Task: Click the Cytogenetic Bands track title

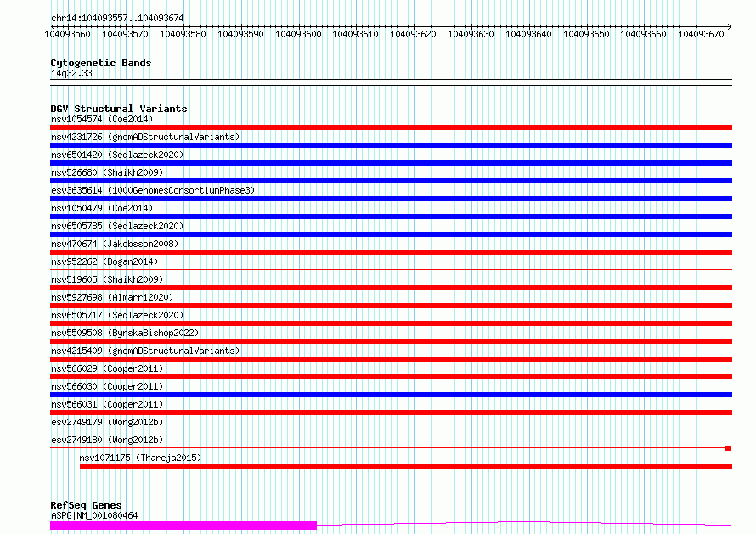Action: pos(101,63)
